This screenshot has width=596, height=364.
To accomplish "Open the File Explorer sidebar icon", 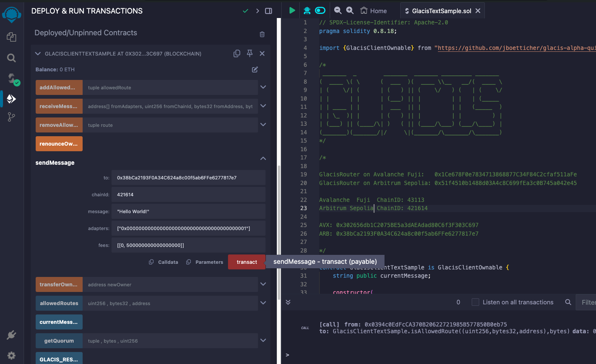I will [12, 37].
